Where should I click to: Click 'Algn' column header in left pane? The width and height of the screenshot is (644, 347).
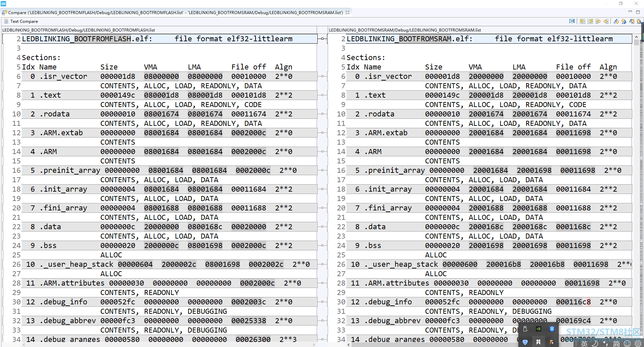pos(284,67)
